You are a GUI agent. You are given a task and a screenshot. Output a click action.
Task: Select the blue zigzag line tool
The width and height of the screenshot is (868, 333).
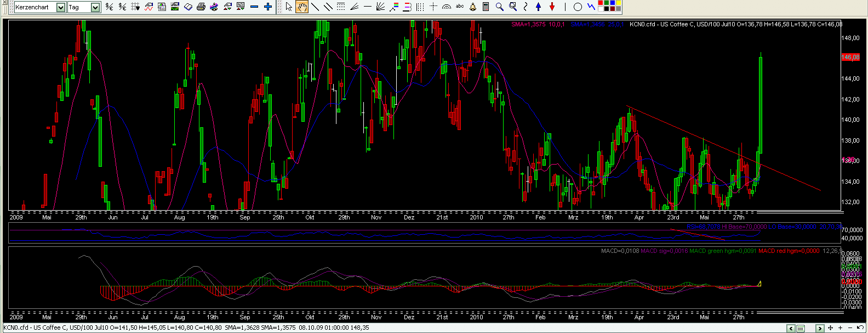pyautogui.click(x=591, y=6)
